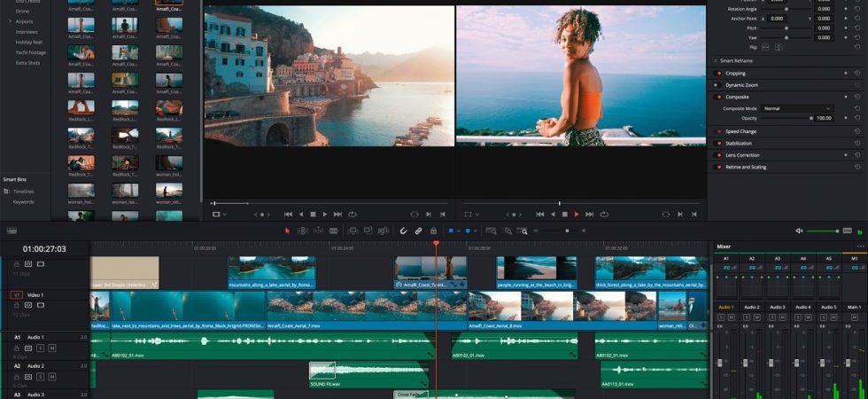Disable the Stabilization toggle
Viewport: 868px width, 399px height.
click(719, 144)
